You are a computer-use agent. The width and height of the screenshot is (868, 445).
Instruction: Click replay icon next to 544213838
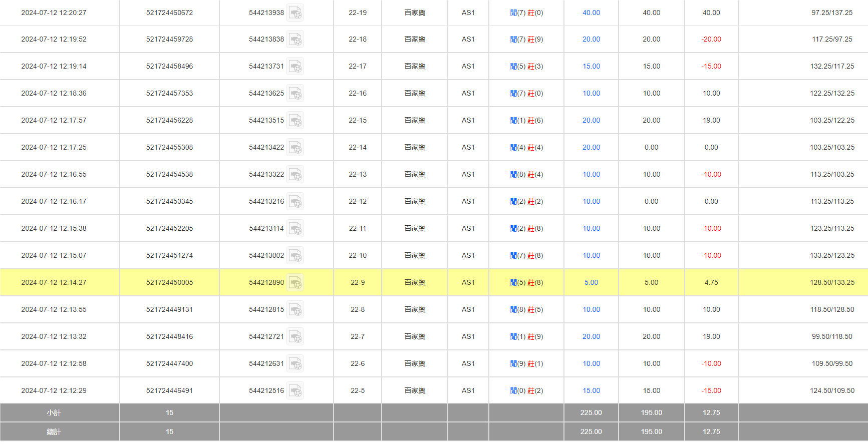(x=295, y=40)
